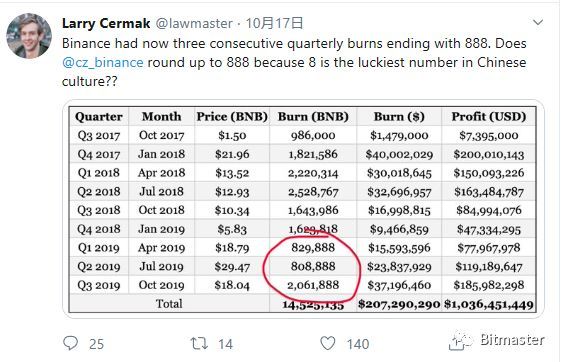Viewport: 561px width, 362px height.
Task: Click the Profit (USD) column header
Action: (489, 117)
